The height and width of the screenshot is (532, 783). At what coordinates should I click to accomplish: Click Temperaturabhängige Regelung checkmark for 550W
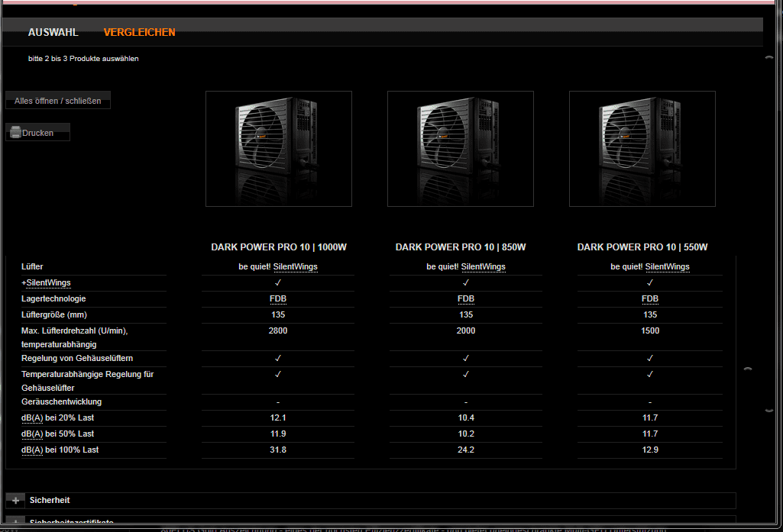coord(650,374)
